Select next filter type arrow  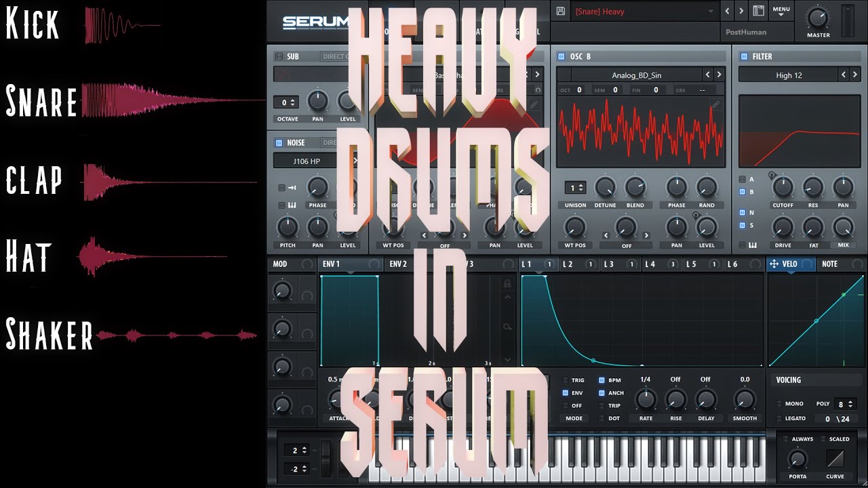click(x=856, y=75)
